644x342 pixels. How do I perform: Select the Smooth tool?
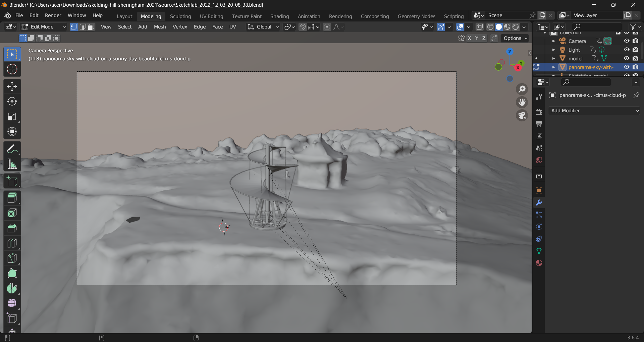coord(12,303)
